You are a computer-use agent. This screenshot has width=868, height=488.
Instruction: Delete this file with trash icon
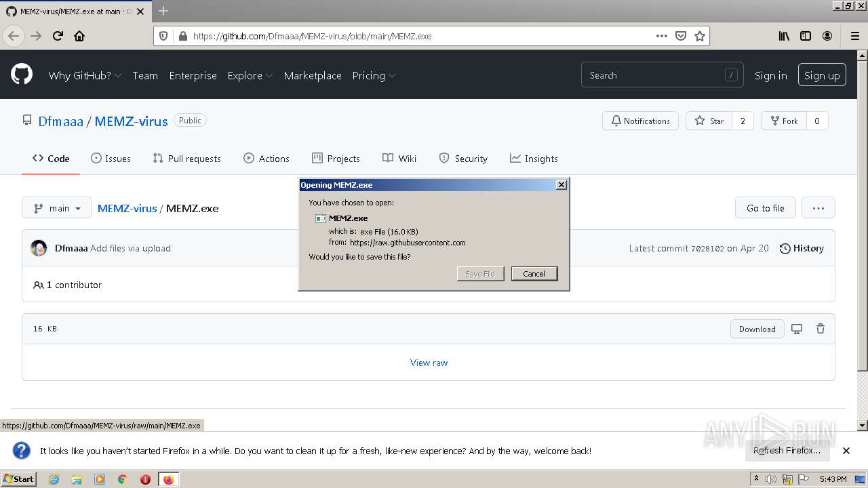[821, 329]
